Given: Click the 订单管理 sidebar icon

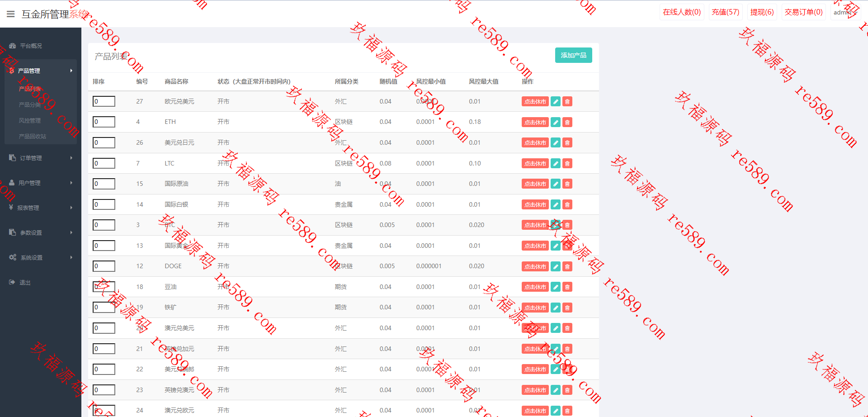Looking at the screenshot, I should (12, 158).
